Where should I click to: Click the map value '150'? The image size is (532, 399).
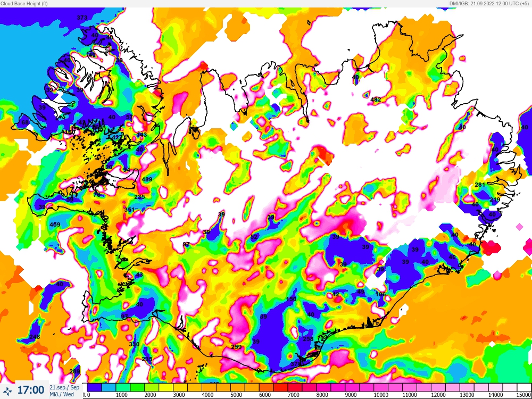click(291, 299)
